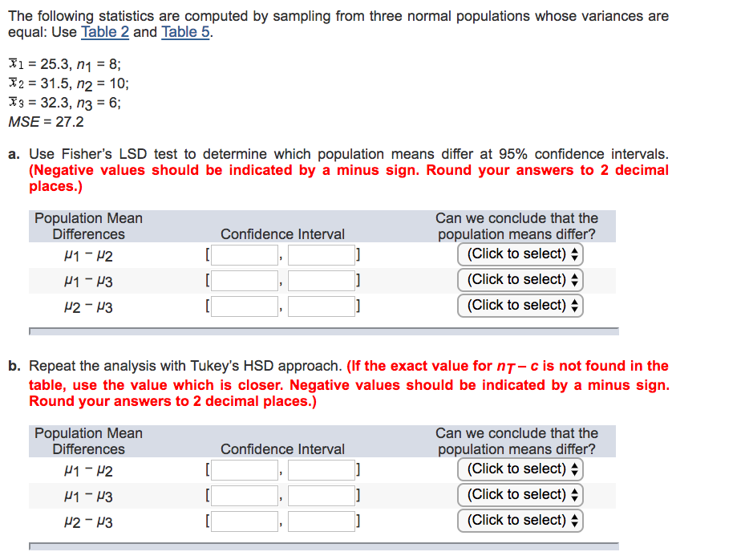Open the Table 5 link
The width and height of the screenshot is (741, 560).
click(184, 32)
